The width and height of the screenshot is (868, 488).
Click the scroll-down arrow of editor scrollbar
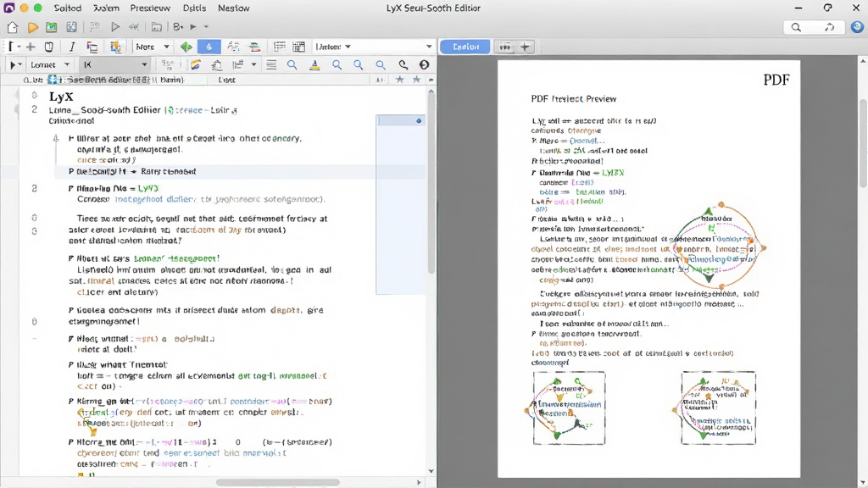click(431, 471)
